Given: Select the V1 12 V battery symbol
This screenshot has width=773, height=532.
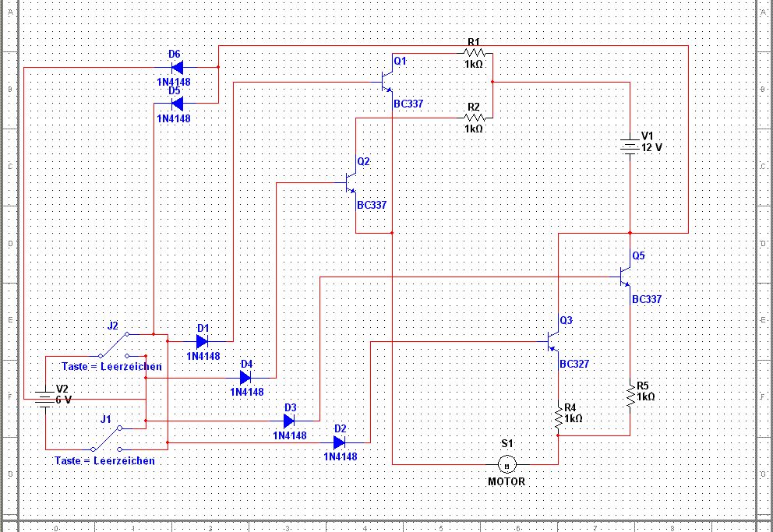Looking at the screenshot, I should (630, 146).
